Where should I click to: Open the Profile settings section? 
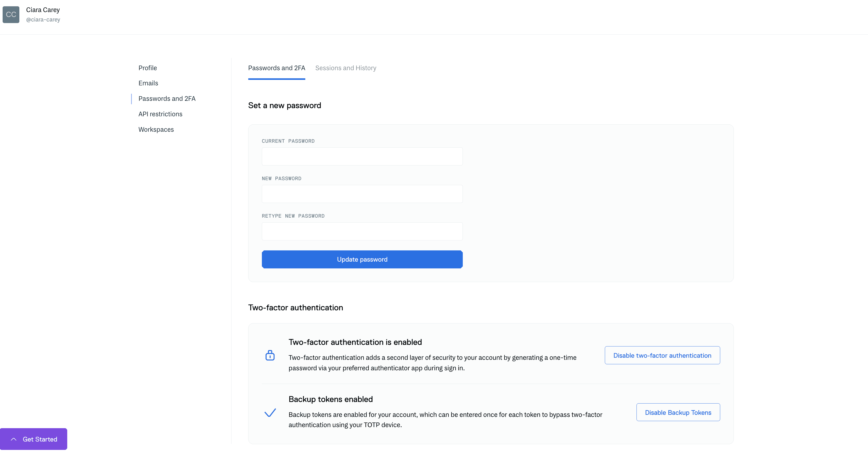(x=148, y=68)
